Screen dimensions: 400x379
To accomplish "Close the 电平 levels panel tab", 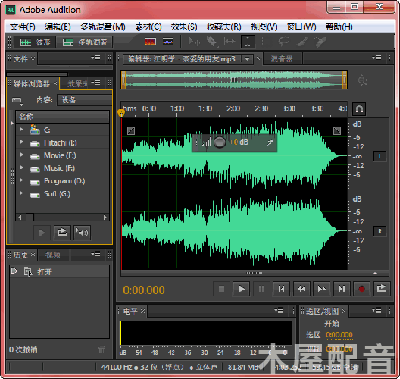I will click(143, 311).
